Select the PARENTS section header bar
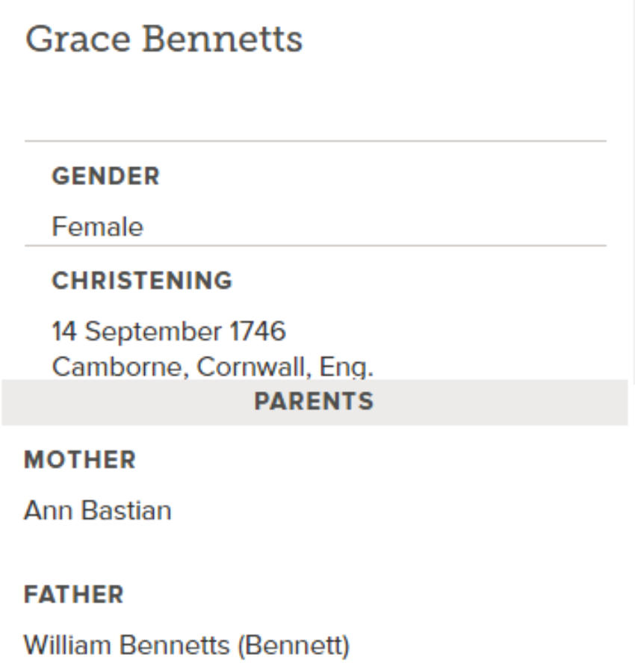The height and width of the screenshot is (672, 635). (315, 402)
